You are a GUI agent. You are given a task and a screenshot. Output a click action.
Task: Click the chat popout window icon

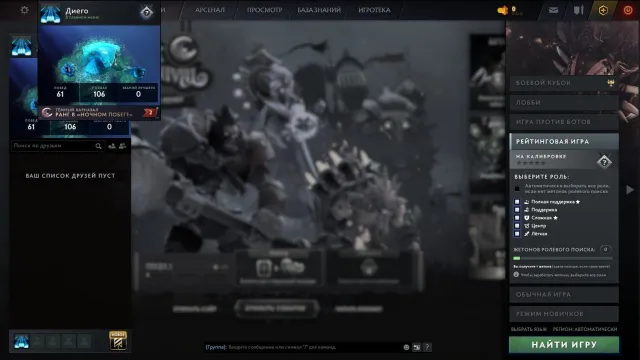pyautogui.click(x=416, y=347)
